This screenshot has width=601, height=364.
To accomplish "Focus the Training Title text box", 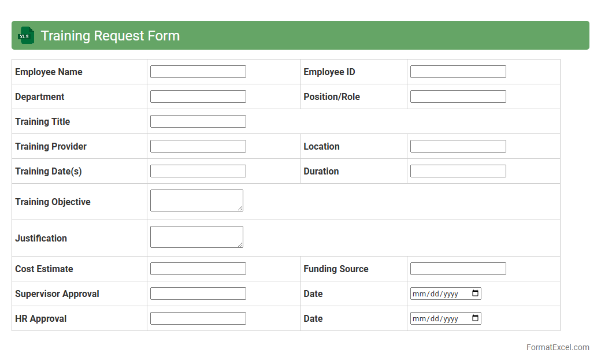I will (x=198, y=121).
